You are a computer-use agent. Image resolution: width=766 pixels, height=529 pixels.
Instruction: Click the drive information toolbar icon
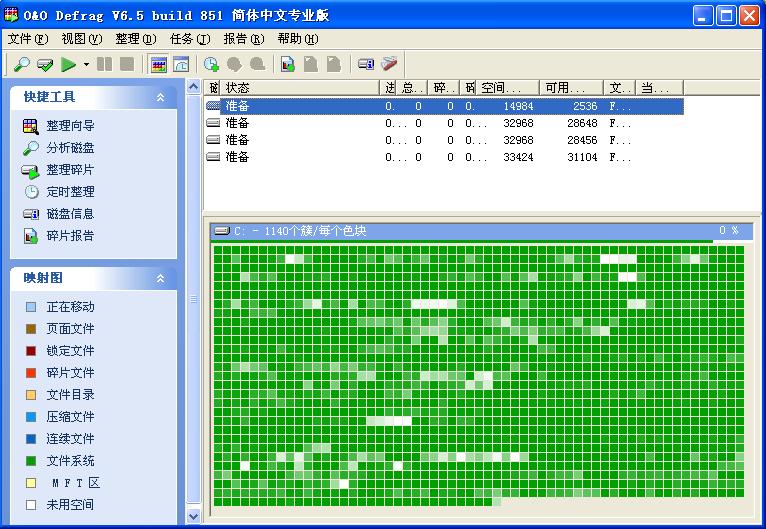click(366, 64)
